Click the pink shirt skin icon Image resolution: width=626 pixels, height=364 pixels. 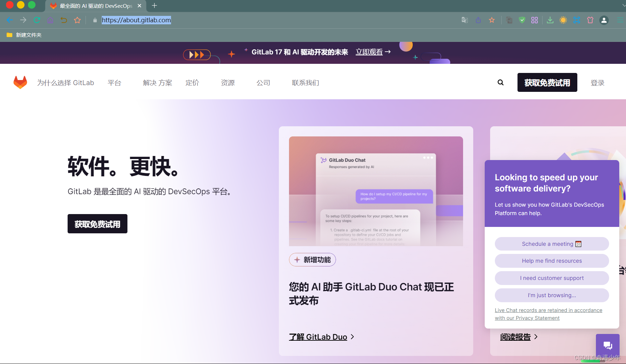pyautogui.click(x=590, y=20)
